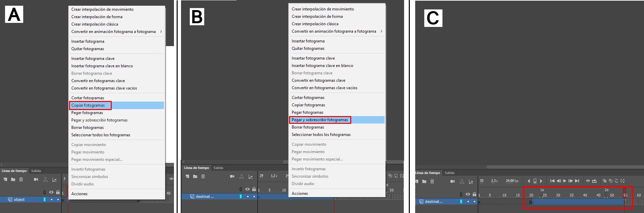Click delete layer trash icon in panel A
Image resolution: width=644 pixels, height=213 pixels.
coord(21,179)
